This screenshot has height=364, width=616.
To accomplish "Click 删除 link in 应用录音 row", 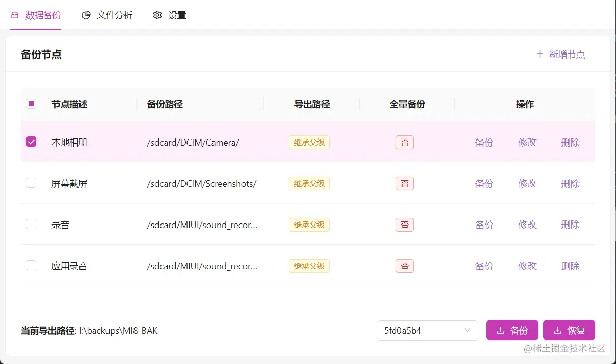I will (570, 266).
